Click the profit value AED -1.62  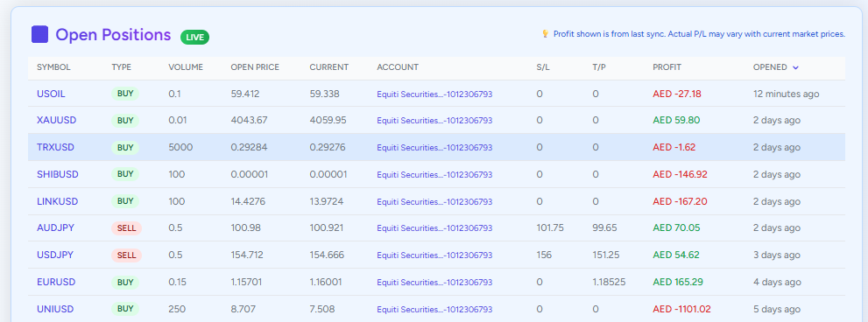click(x=674, y=147)
